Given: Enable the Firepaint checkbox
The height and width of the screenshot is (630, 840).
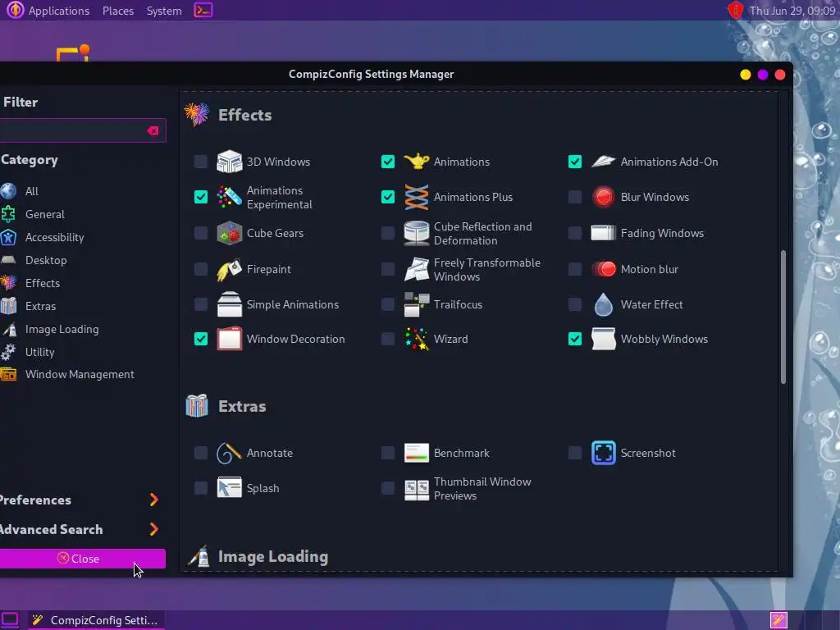Looking at the screenshot, I should click(x=201, y=269).
